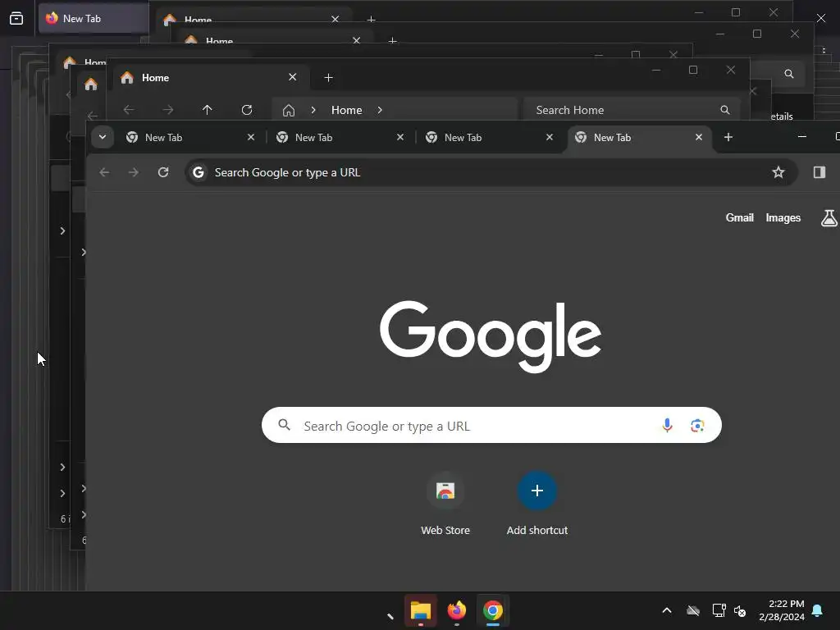The width and height of the screenshot is (840, 630).
Task: Expand the chevron before Home in breadcrumb
Action: [313, 110]
